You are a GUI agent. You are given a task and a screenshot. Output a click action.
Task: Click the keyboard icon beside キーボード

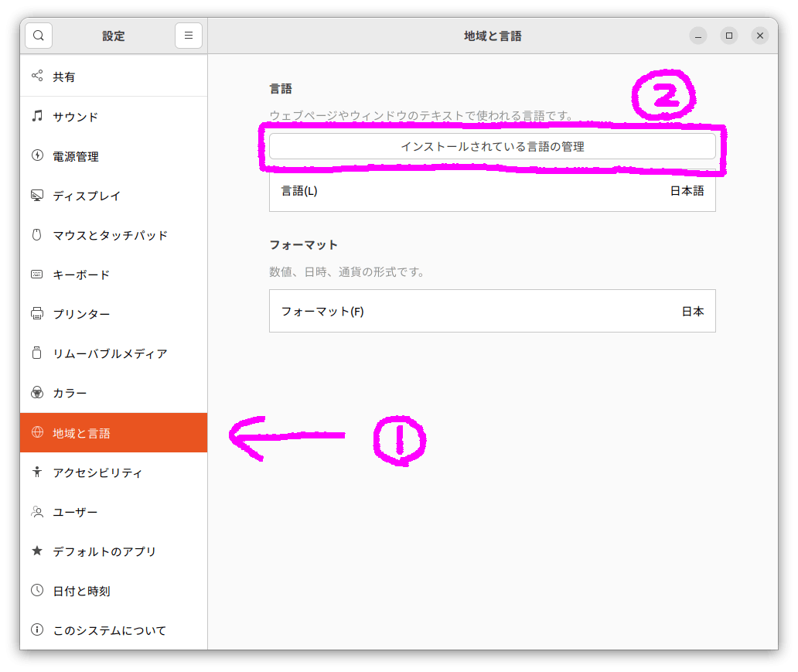(37, 274)
